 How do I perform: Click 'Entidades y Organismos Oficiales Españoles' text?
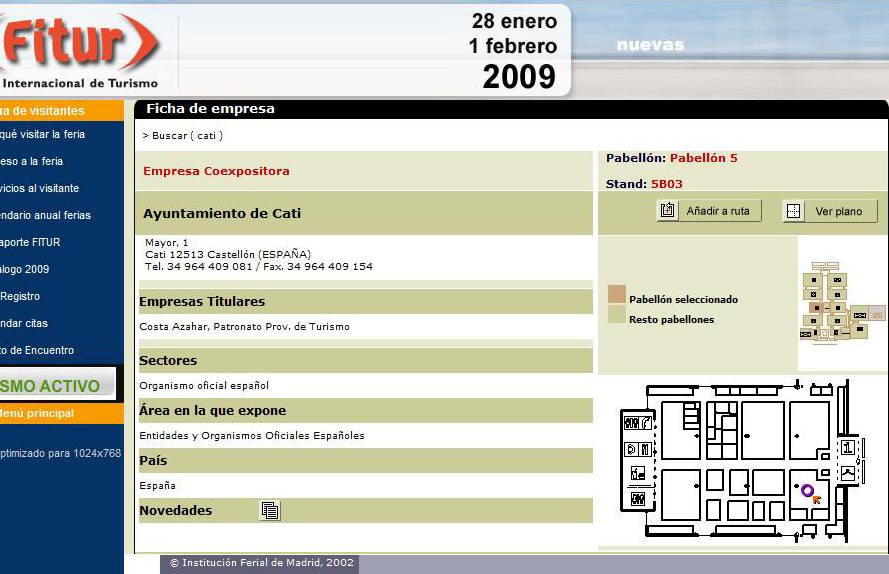pos(252,436)
